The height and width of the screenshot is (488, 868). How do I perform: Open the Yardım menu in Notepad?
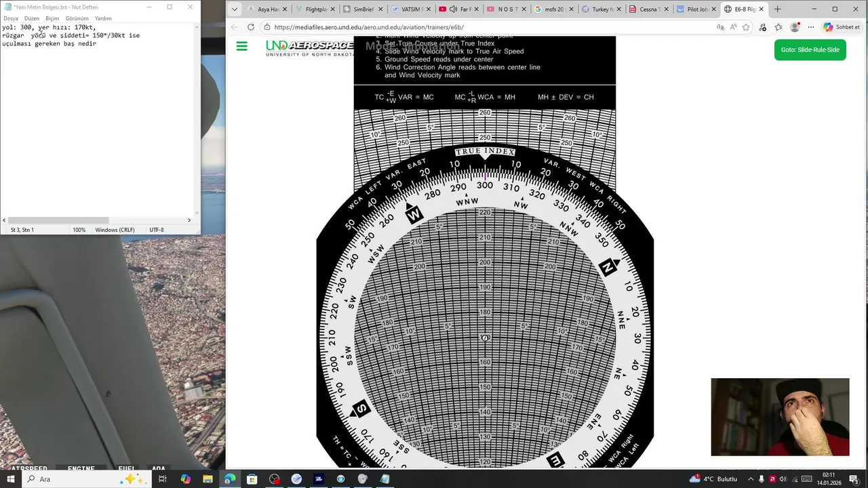point(103,18)
